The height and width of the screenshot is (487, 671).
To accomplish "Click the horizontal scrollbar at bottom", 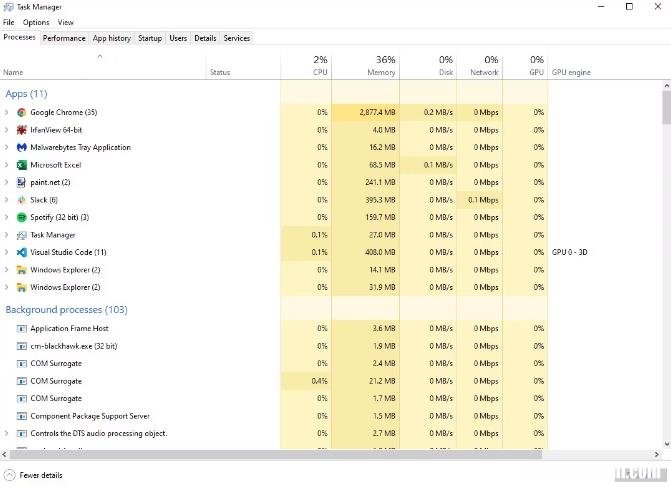I will tap(276, 454).
